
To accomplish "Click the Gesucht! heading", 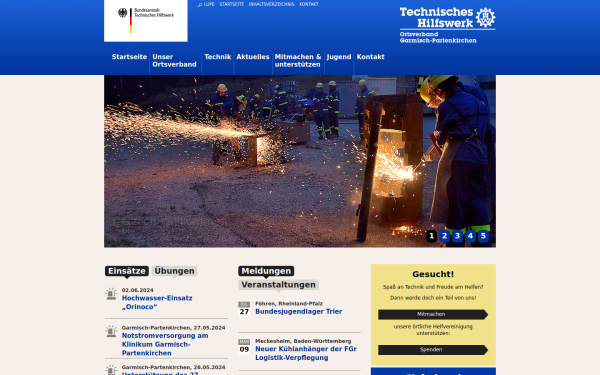I will 433,274.
